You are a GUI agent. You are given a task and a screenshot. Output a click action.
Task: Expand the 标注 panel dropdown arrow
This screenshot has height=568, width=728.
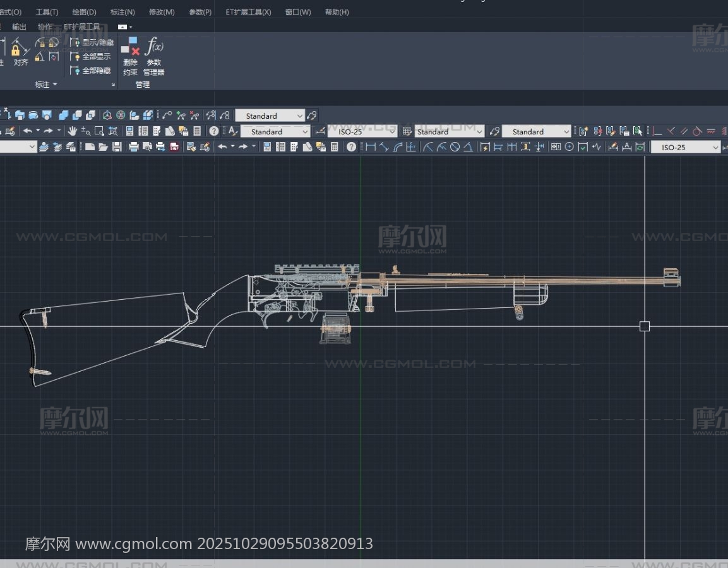coord(54,85)
